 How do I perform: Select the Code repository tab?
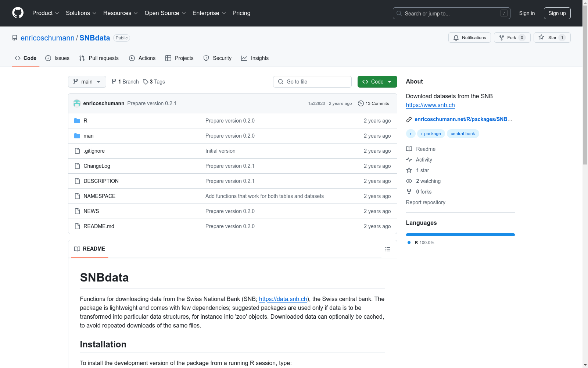click(x=26, y=58)
